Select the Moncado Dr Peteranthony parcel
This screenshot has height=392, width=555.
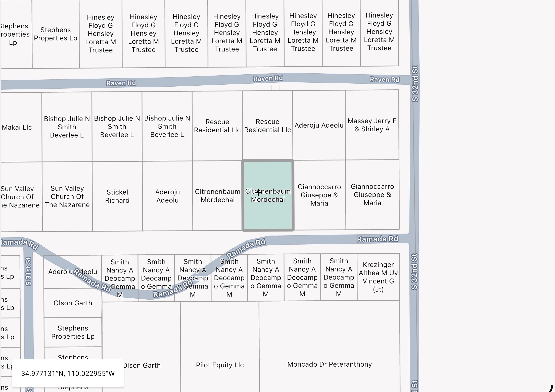point(329,364)
